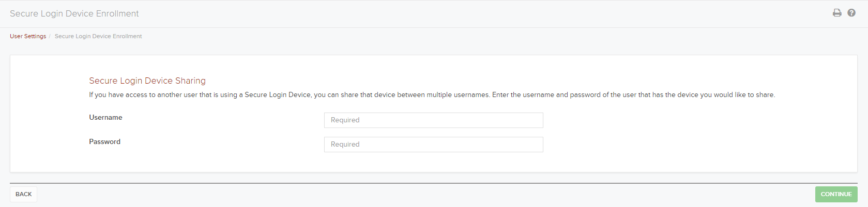Click the sentence starting "Enter the username and password"

[633, 95]
